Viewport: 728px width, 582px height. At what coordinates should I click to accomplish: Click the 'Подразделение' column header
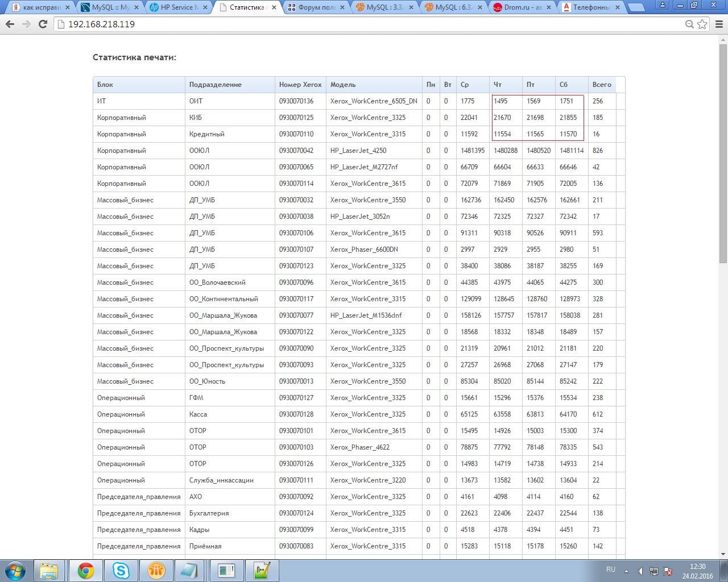click(216, 85)
